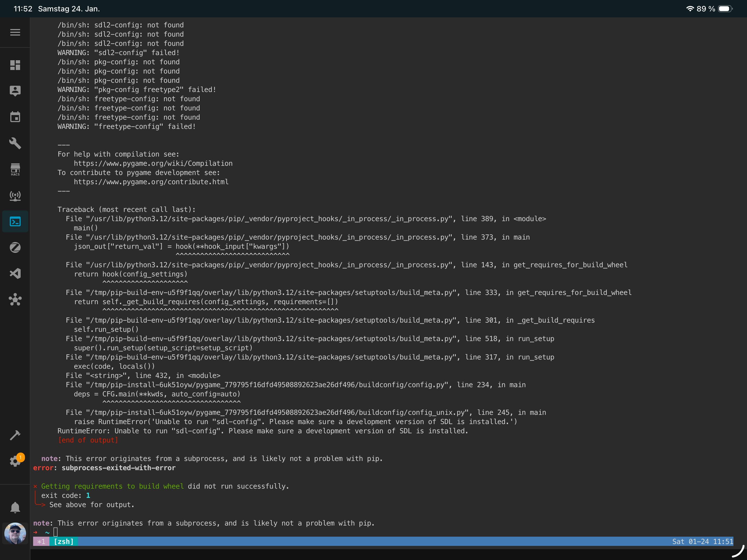Tap the 89 % battery percentage
This screenshot has width=747, height=560.
[706, 9]
